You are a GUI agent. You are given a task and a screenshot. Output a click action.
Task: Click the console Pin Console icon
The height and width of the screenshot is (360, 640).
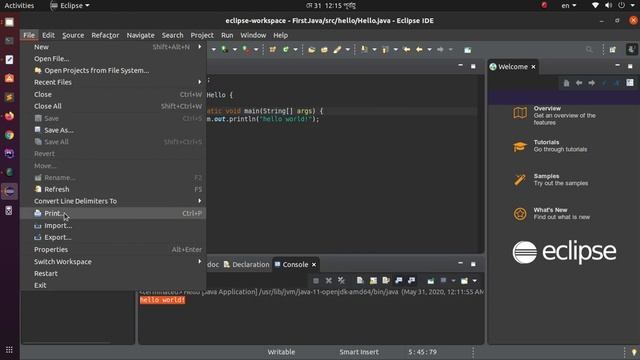[431, 281]
